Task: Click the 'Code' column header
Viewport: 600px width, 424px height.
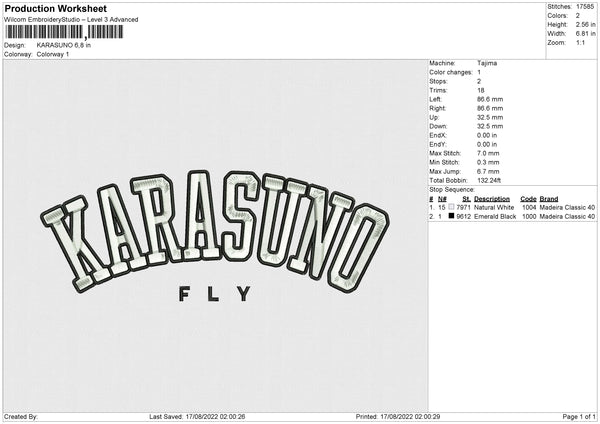Action: pos(528,199)
